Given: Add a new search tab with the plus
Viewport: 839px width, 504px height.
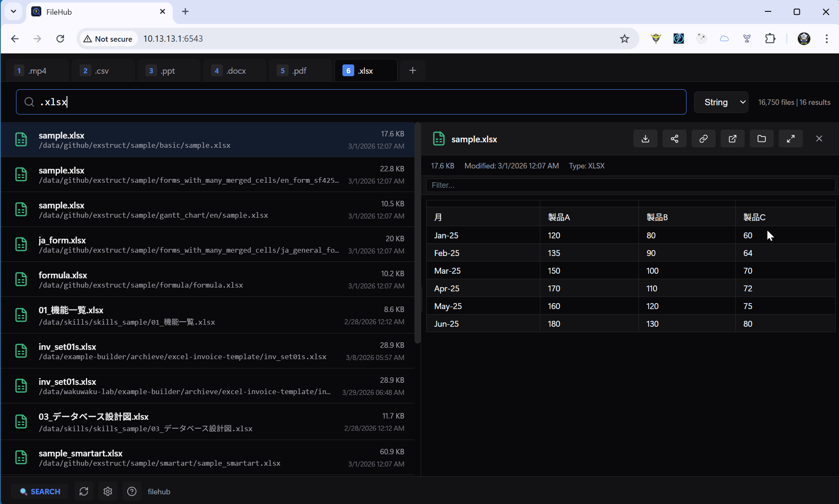Looking at the screenshot, I should (x=412, y=70).
